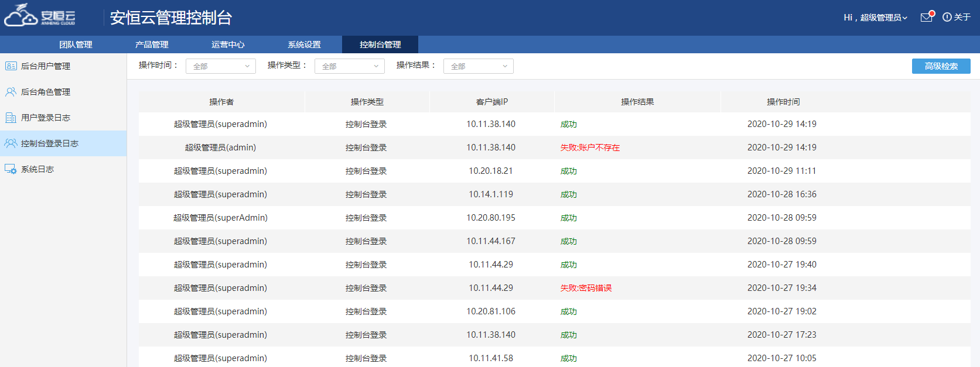Click IP address 10.14.1.119
This screenshot has width=980, height=367.
point(491,194)
